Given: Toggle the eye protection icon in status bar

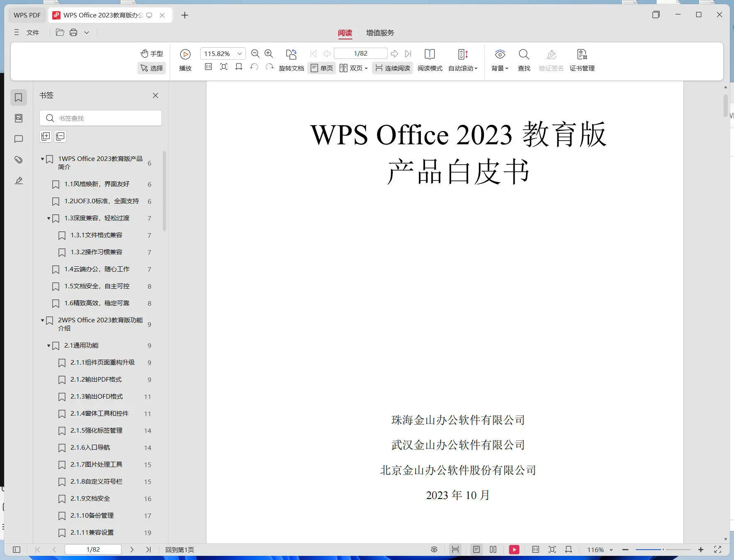Looking at the screenshot, I should pos(434,549).
